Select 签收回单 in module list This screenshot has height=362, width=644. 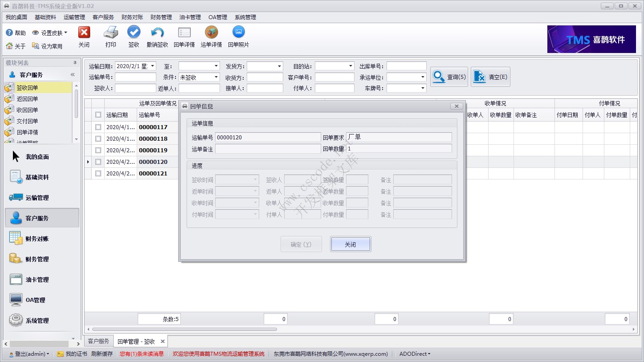click(x=38, y=88)
